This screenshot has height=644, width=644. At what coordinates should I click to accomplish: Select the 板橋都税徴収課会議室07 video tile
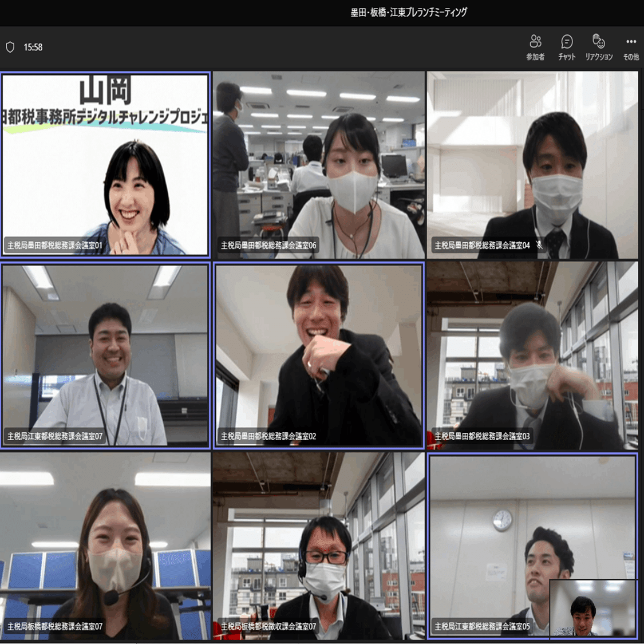[x=319, y=546]
